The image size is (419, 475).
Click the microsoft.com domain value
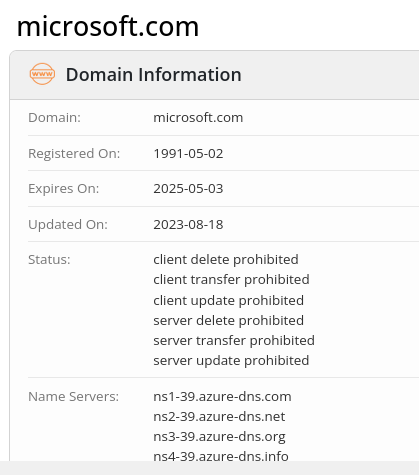tap(198, 118)
